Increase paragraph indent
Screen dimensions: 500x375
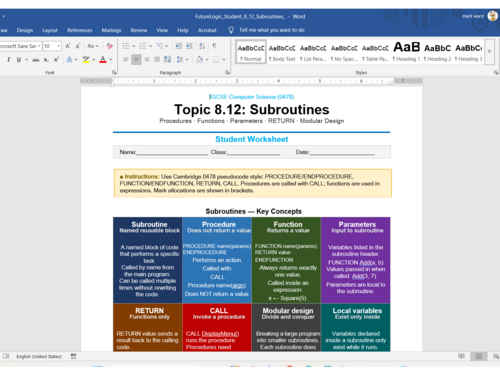coord(189,46)
